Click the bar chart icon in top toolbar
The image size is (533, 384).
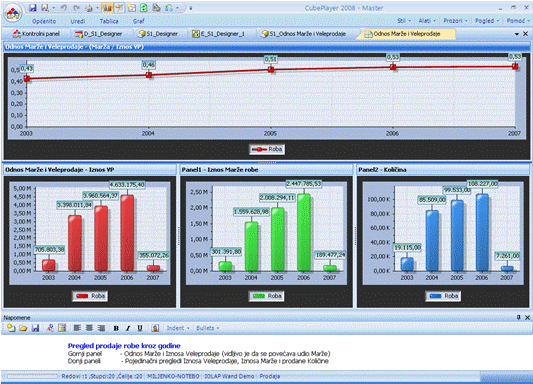pyautogui.click(x=107, y=8)
